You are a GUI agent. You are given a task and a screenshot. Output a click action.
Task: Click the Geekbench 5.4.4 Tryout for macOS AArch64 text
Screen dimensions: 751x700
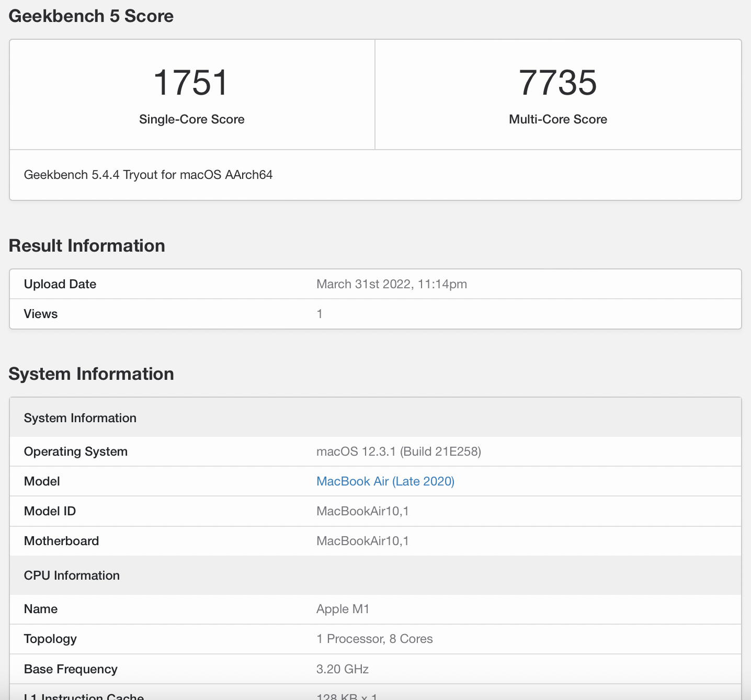click(149, 175)
